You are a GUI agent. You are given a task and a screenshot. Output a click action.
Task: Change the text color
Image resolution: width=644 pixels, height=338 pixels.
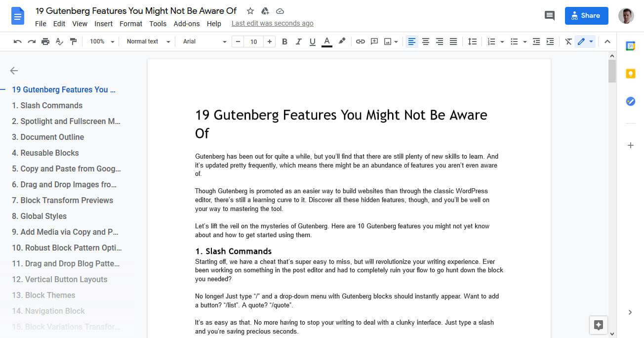point(326,42)
